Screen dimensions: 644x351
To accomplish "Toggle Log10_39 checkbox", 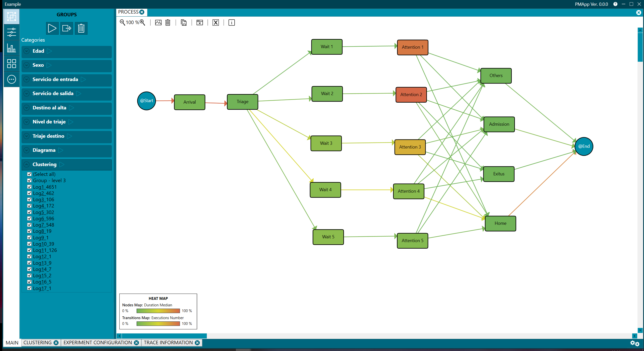I will point(29,244).
